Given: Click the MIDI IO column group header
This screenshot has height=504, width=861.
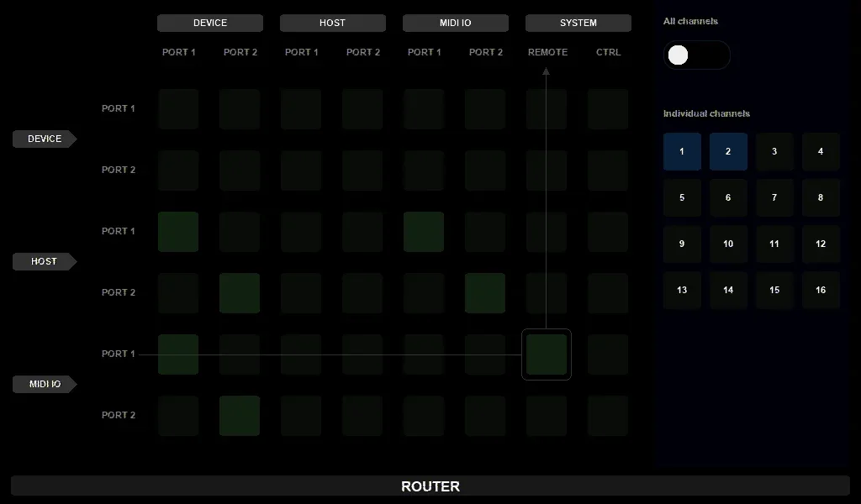Looking at the screenshot, I should (455, 23).
